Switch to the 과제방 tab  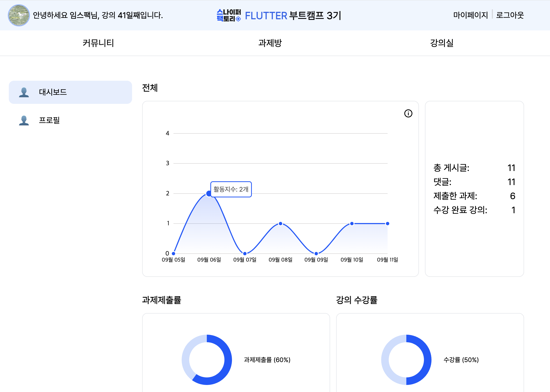(269, 43)
